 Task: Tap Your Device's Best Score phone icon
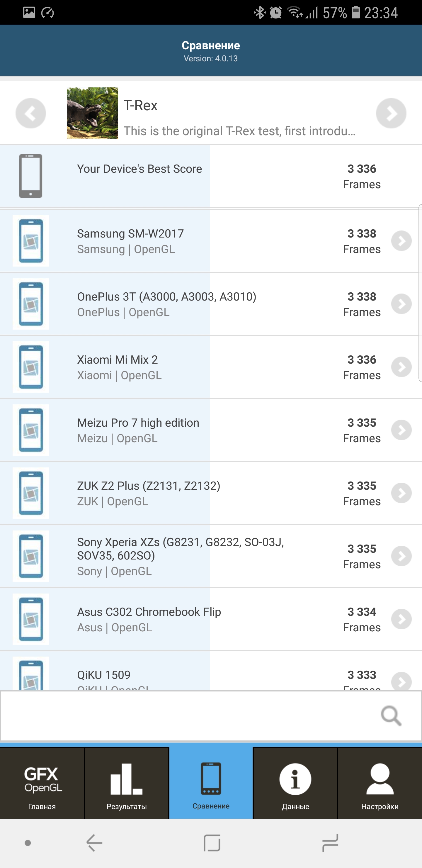coord(31,176)
